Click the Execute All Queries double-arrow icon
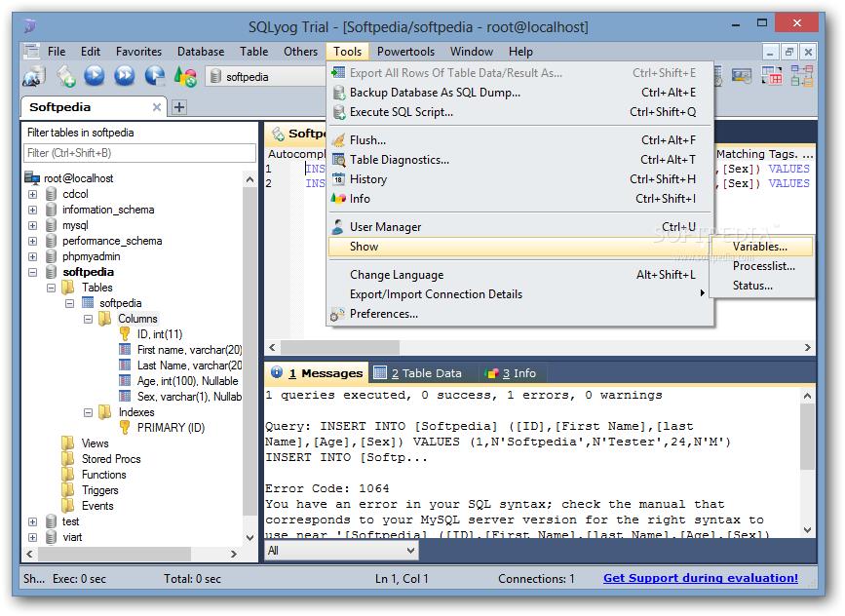This screenshot has width=845, height=616. click(125, 75)
